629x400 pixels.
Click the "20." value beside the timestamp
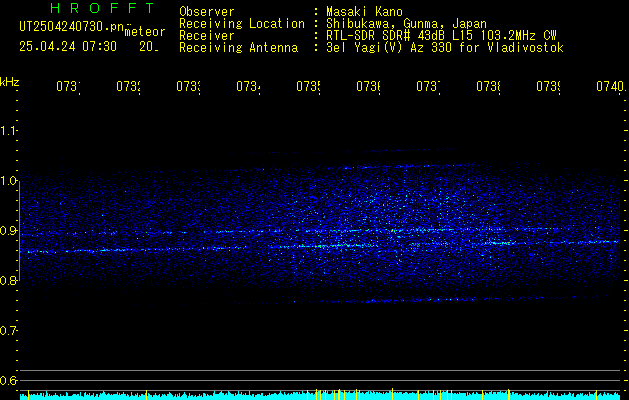click(x=149, y=47)
